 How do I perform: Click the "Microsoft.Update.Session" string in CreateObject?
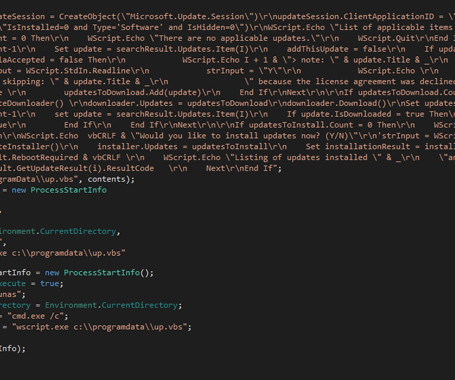[188, 17]
